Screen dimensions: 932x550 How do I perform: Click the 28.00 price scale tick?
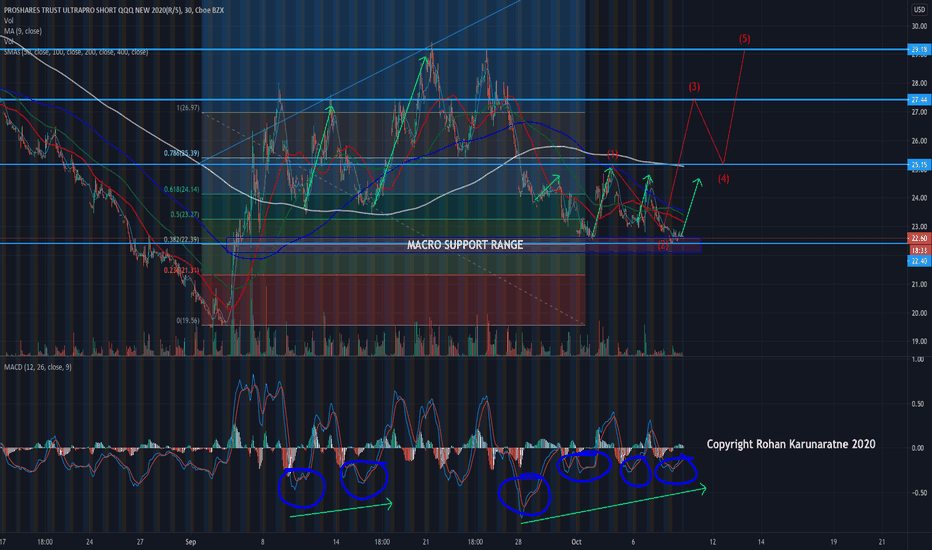pos(919,83)
